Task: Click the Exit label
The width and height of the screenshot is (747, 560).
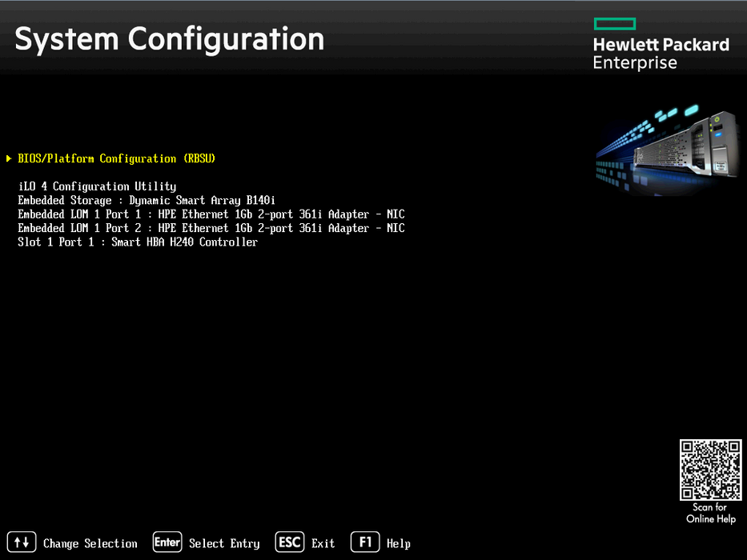Action: [x=323, y=543]
